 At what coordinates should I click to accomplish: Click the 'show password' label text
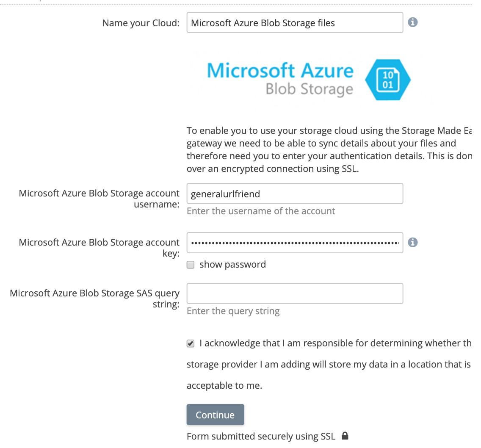(x=232, y=265)
